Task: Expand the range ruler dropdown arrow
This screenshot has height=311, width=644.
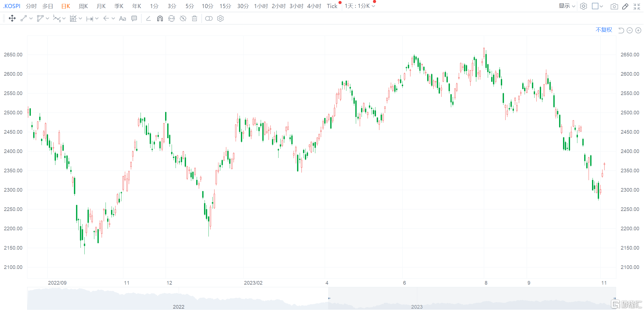Action: click(97, 18)
